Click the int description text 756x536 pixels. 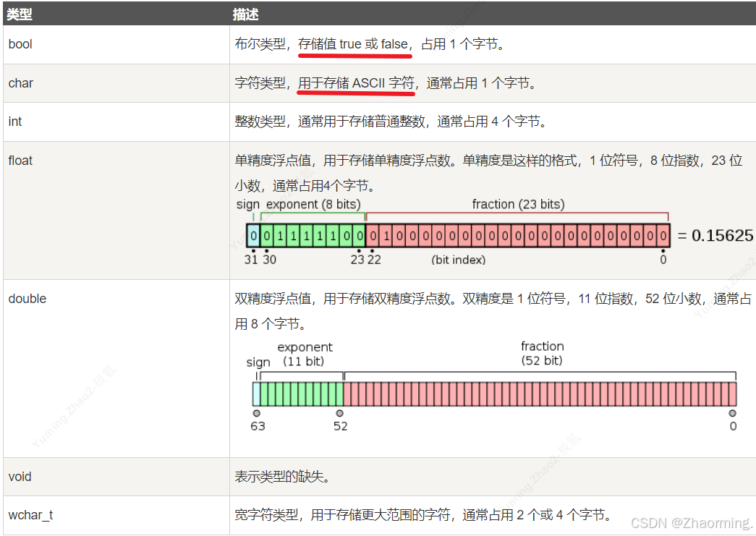click(x=391, y=122)
